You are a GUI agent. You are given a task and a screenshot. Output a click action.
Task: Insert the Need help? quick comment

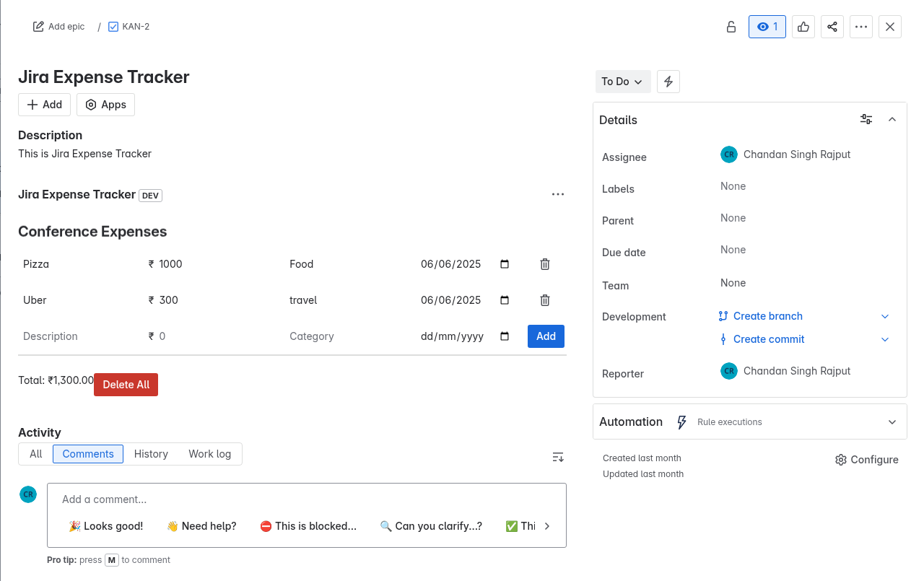pos(201,526)
